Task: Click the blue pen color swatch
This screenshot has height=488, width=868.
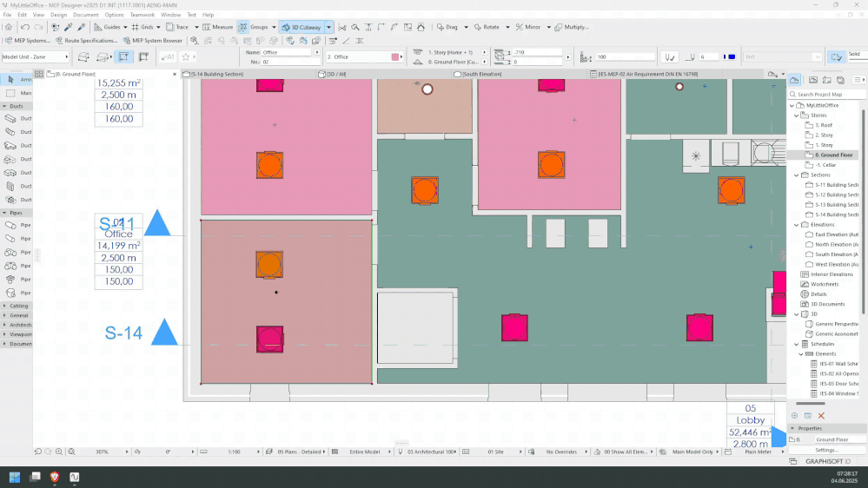Action: tap(730, 56)
